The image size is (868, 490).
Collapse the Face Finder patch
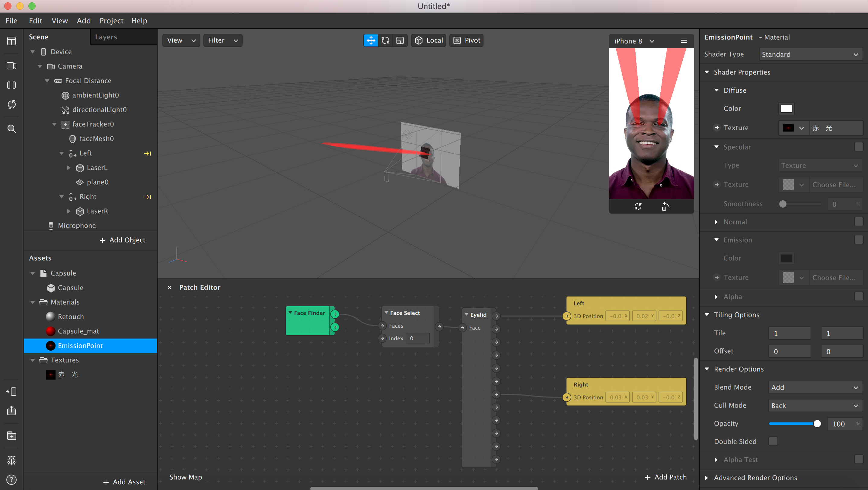pyautogui.click(x=290, y=313)
